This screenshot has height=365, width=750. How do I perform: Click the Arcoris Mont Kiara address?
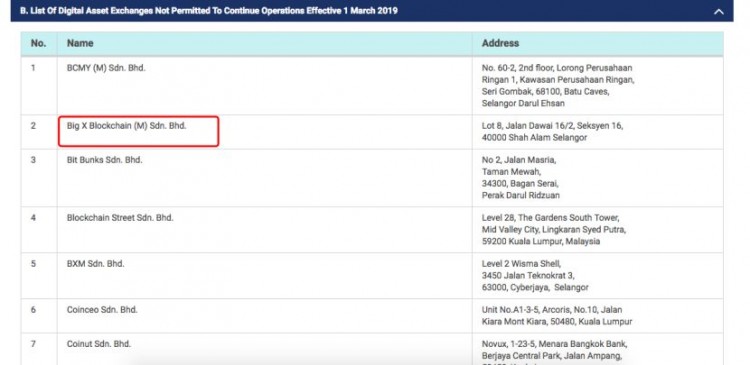[x=557, y=316]
